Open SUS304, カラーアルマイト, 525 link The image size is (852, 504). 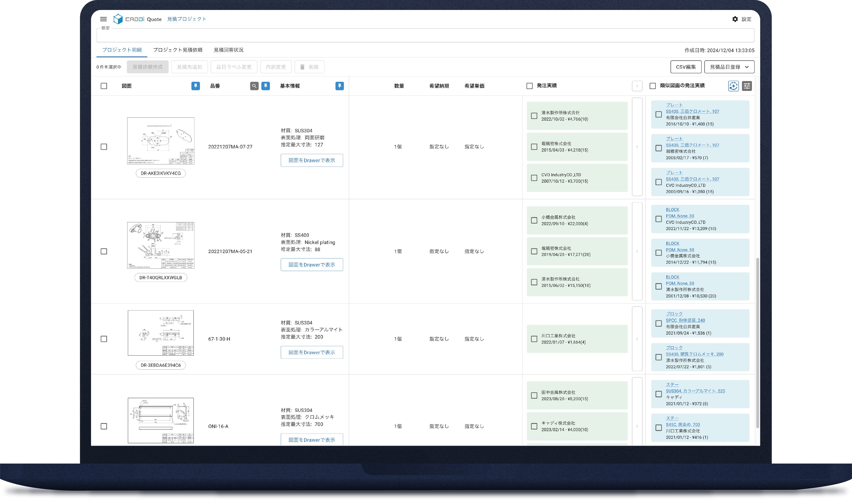[695, 391]
